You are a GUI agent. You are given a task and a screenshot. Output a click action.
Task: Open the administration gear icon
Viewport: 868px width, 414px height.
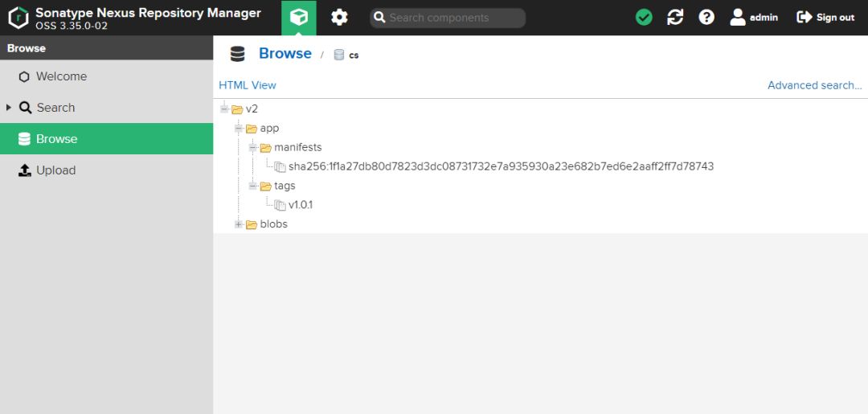click(339, 18)
